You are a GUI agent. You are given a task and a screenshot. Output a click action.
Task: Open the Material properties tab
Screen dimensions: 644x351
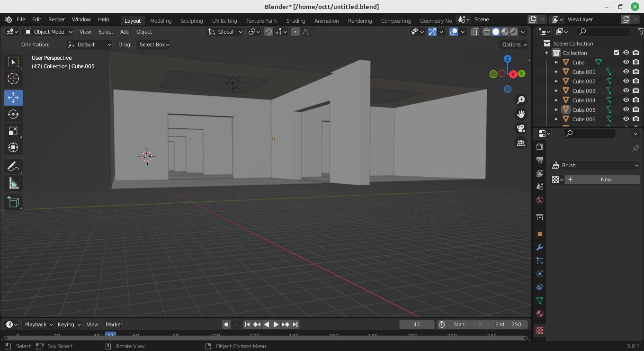point(539,314)
